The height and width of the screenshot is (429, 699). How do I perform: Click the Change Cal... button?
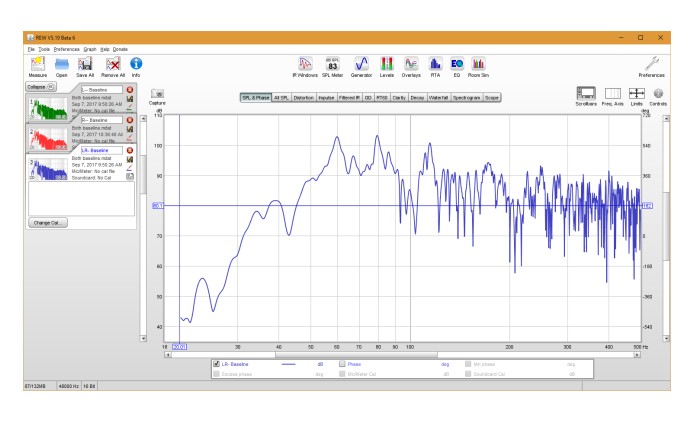point(47,222)
